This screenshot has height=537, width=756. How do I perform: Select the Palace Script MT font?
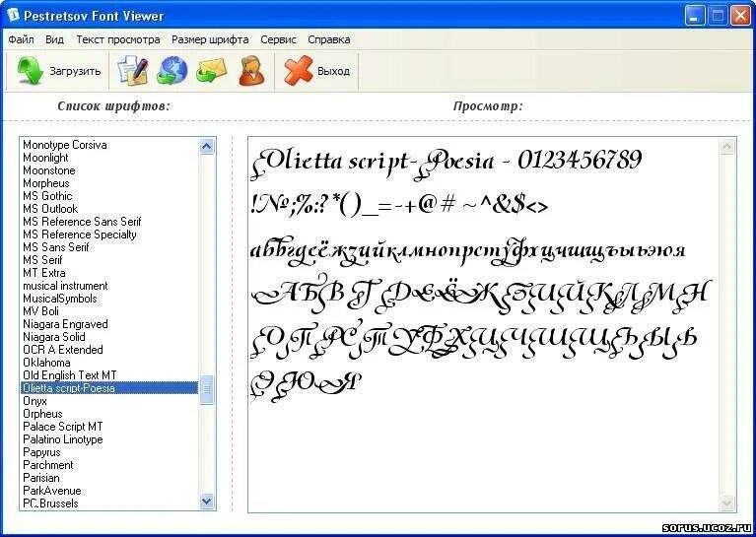[109, 427]
